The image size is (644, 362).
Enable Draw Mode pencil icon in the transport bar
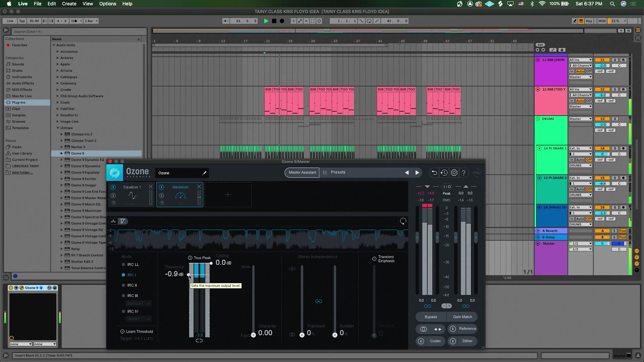click(574, 21)
